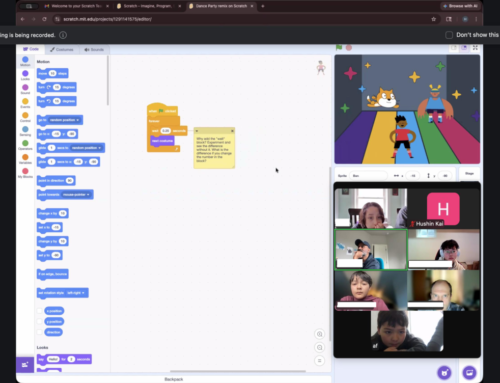Click the next costume block in script

[x=162, y=141]
